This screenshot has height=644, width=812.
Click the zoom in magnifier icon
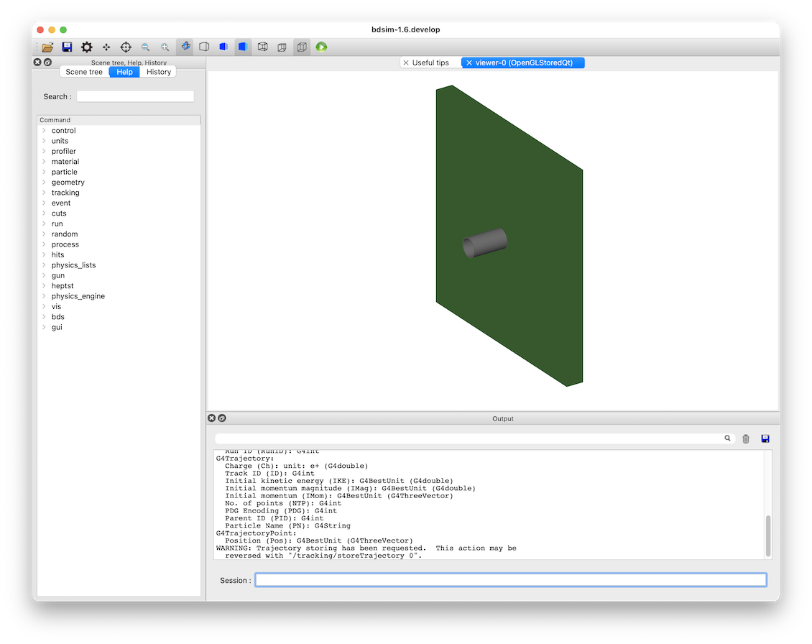click(165, 47)
